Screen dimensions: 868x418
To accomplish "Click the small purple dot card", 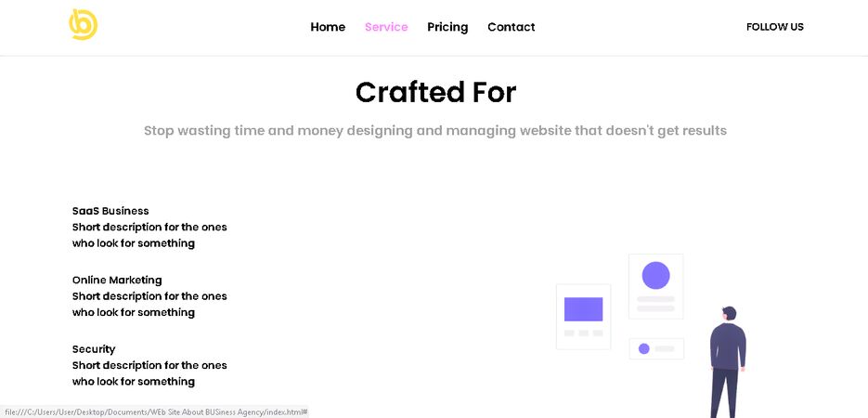I will [x=656, y=348].
